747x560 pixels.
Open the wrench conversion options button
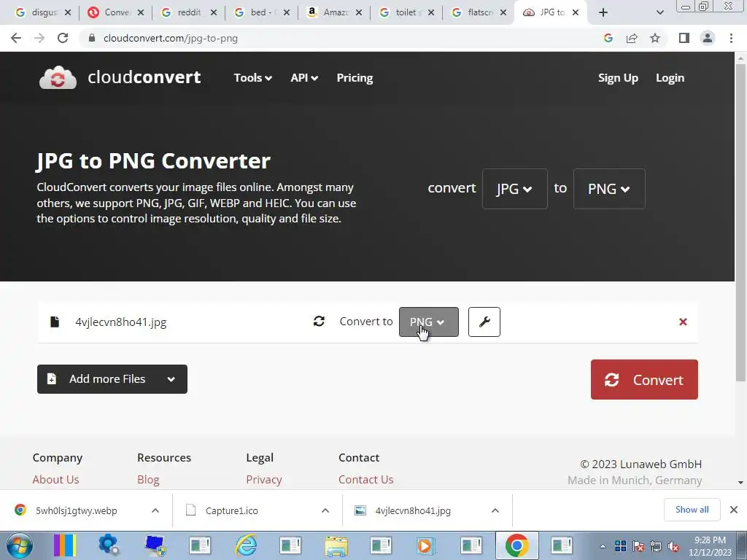click(x=484, y=322)
